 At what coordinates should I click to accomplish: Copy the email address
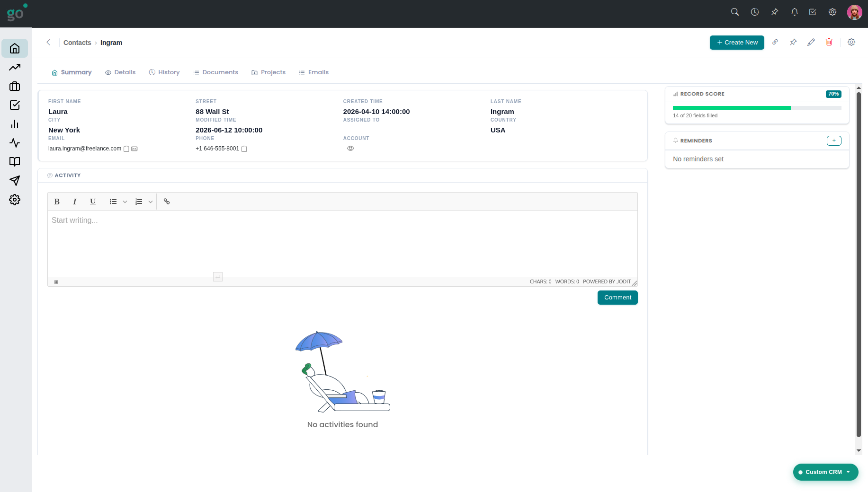126,149
